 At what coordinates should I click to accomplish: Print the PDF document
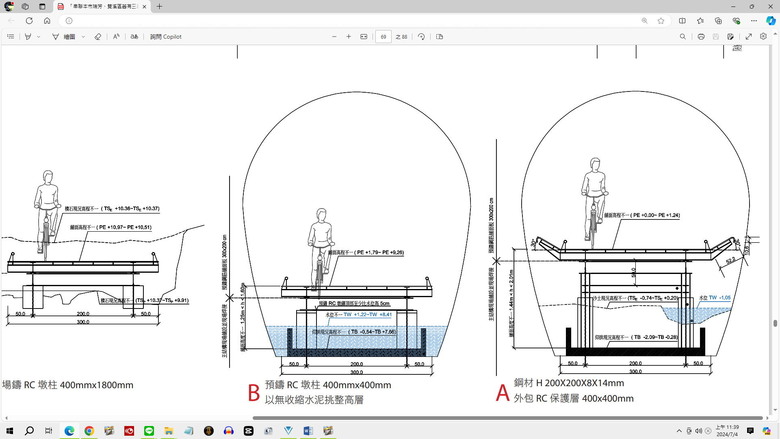click(x=701, y=36)
